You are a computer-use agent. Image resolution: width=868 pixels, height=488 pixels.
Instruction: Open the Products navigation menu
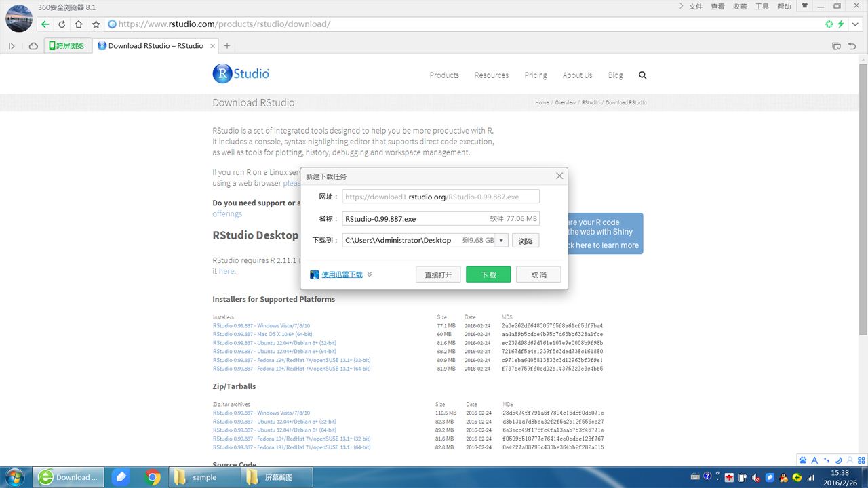tap(444, 75)
